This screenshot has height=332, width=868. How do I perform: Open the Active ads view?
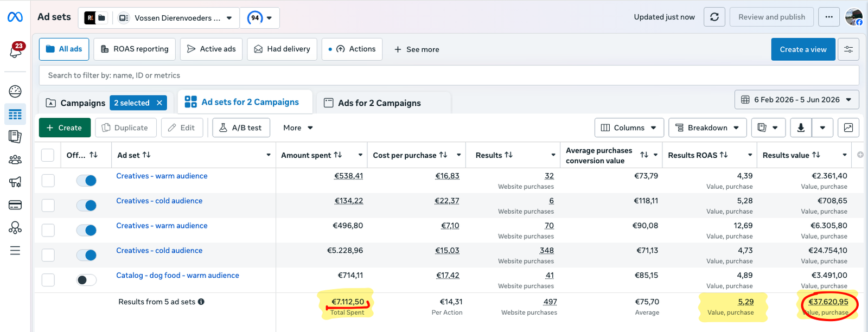click(x=211, y=49)
